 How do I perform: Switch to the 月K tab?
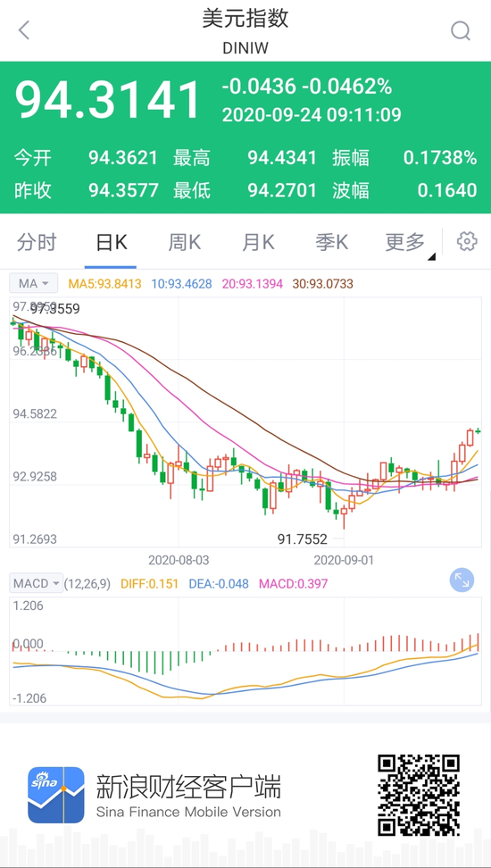coord(258,243)
